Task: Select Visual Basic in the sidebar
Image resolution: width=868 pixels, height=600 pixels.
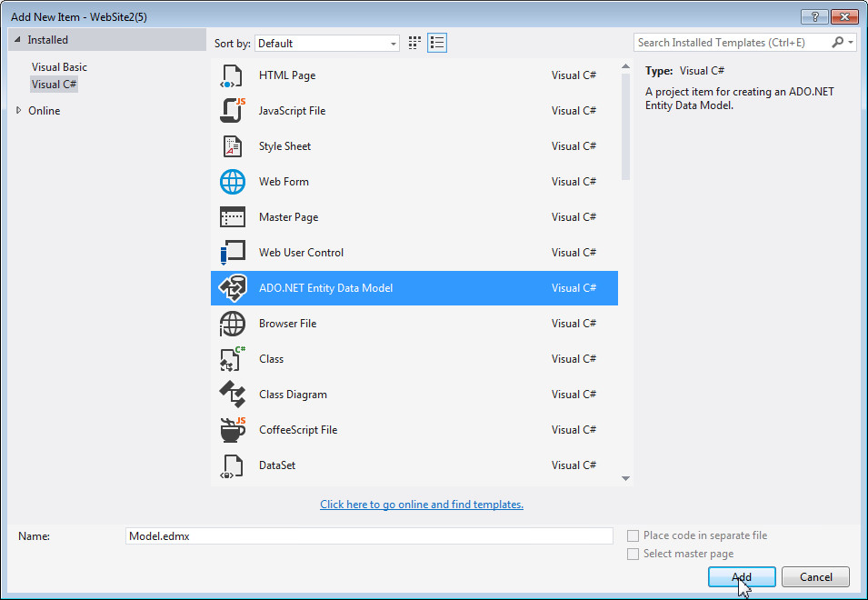Action: [x=59, y=66]
